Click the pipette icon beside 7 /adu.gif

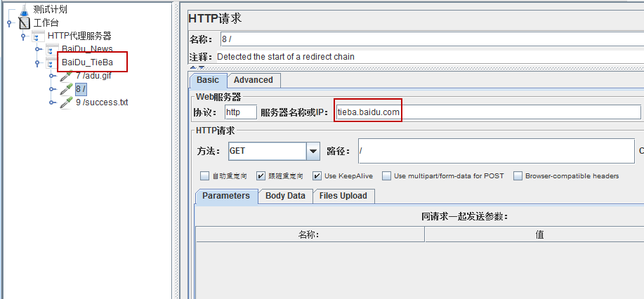coord(66,76)
